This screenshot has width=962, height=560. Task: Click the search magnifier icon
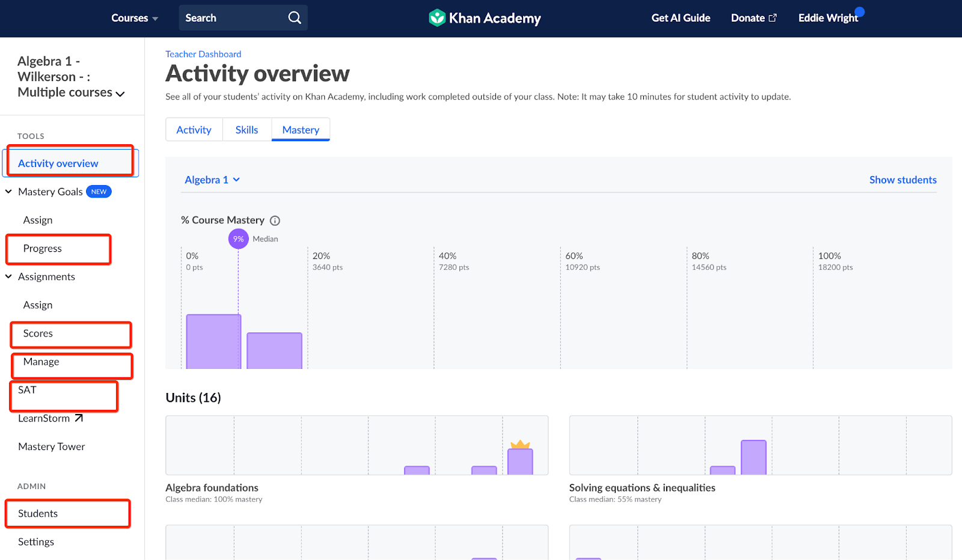[x=295, y=18]
